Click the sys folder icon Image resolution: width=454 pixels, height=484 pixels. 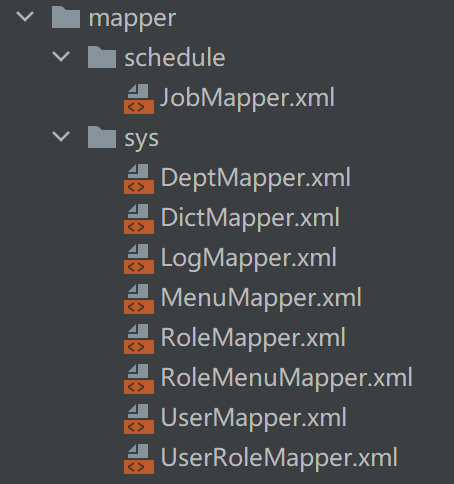click(x=102, y=137)
